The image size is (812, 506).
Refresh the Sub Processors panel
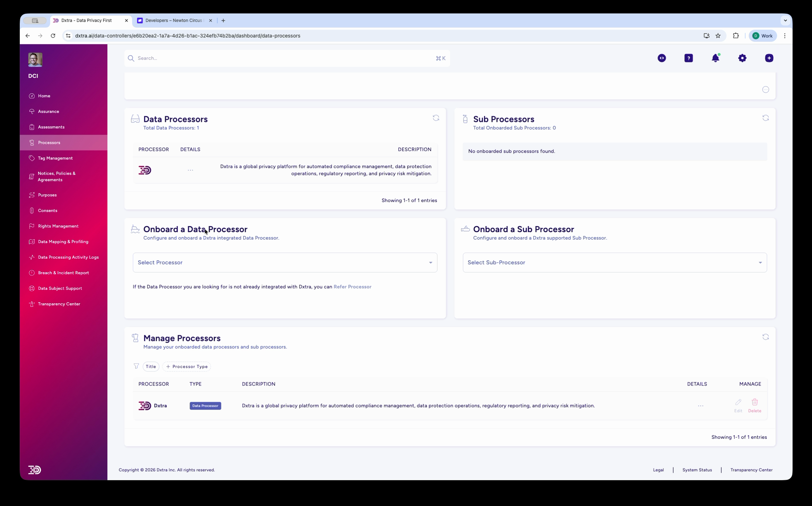tap(766, 118)
